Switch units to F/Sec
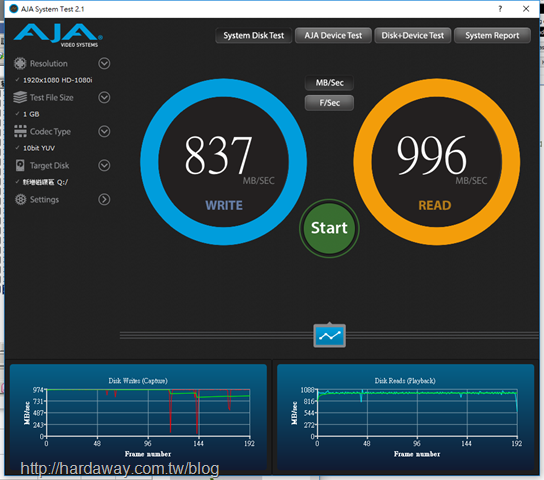 (329, 103)
